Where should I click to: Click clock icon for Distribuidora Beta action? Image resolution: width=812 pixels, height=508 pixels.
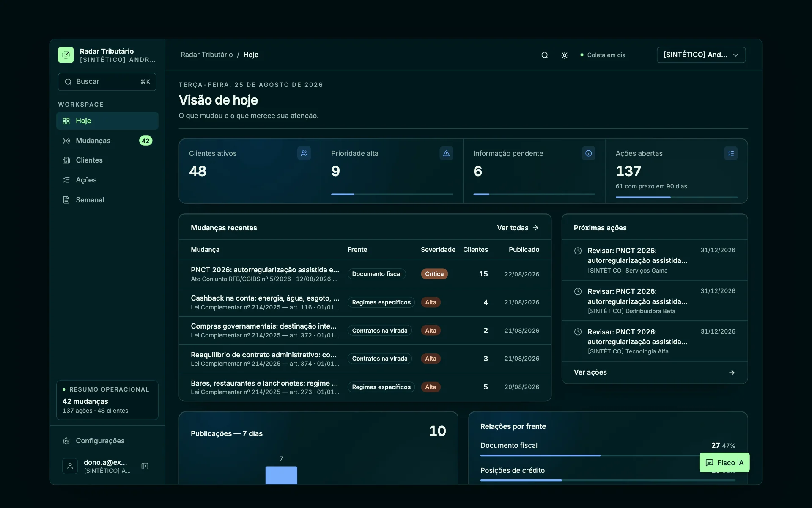(578, 291)
